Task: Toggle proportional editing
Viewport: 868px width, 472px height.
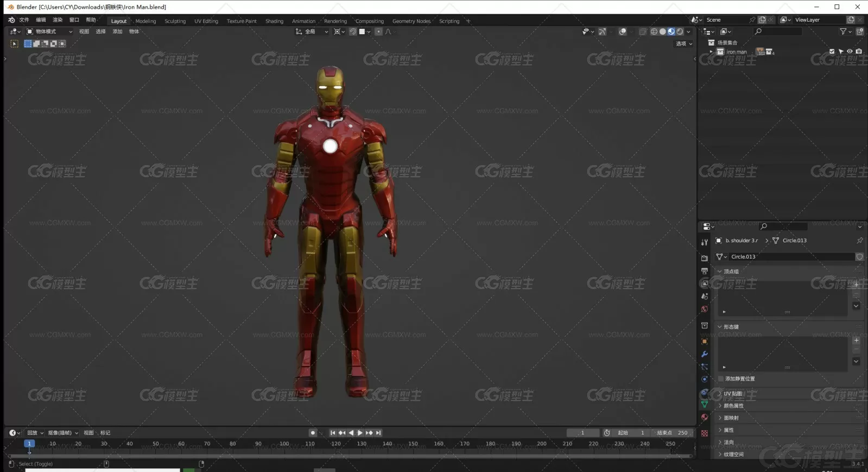Action: pos(378,32)
